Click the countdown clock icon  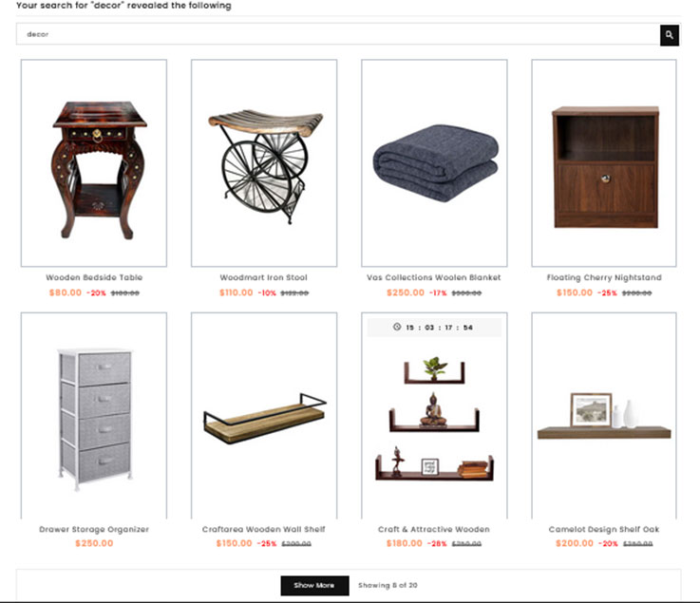[396, 327]
